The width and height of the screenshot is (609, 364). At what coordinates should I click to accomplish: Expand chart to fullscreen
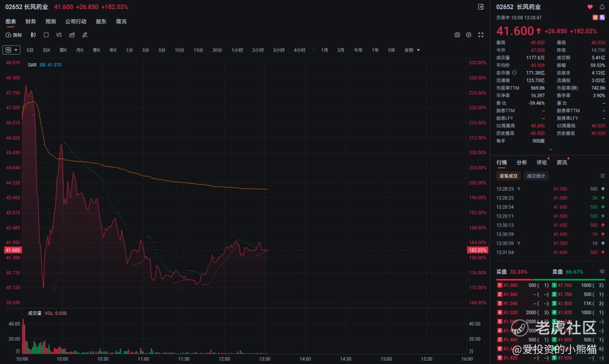coord(481,35)
